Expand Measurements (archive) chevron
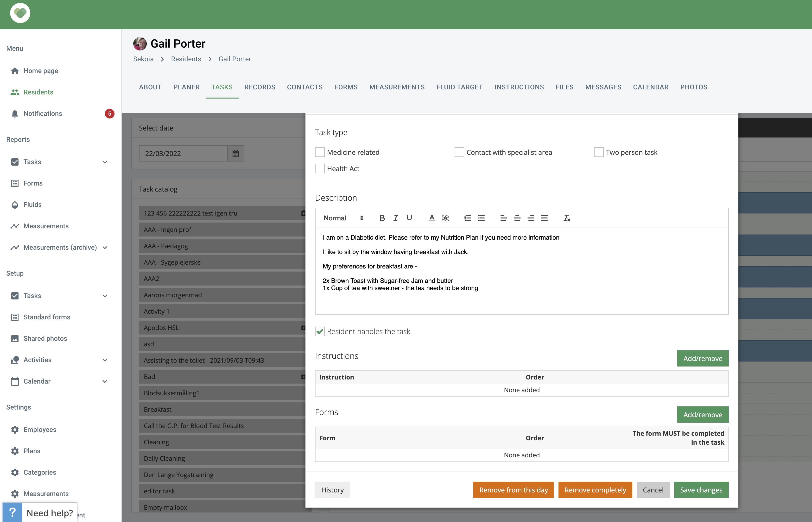The image size is (812, 522). coord(105,248)
